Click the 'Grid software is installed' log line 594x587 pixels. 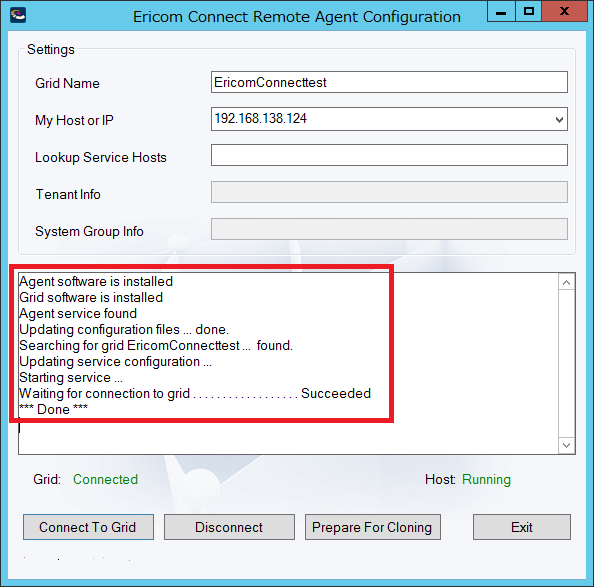coord(91,297)
